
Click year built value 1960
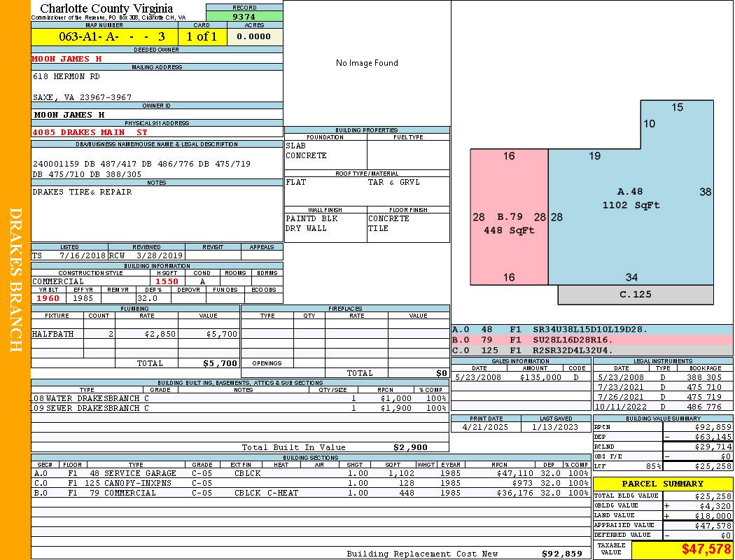tap(48, 298)
